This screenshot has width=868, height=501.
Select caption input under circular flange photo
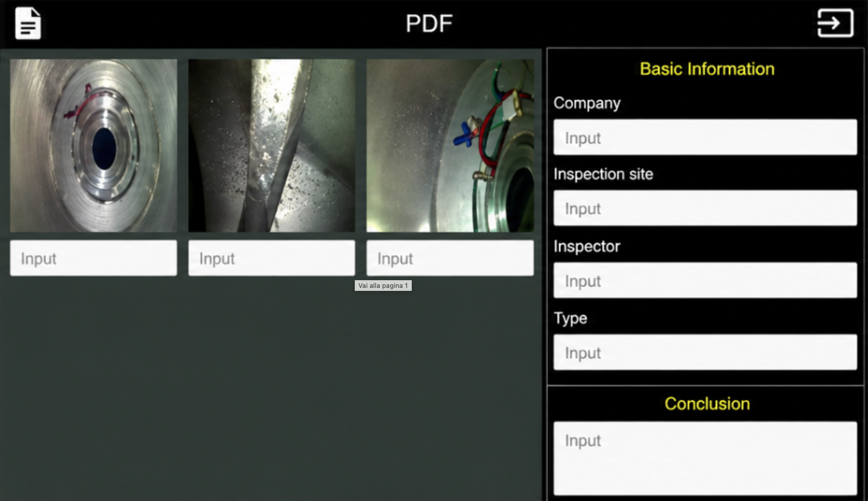click(93, 258)
